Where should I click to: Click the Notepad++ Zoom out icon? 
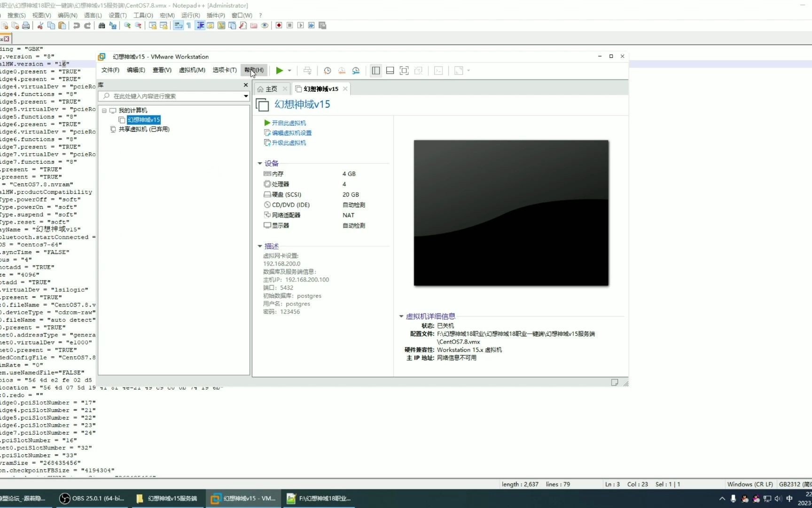[138, 25]
